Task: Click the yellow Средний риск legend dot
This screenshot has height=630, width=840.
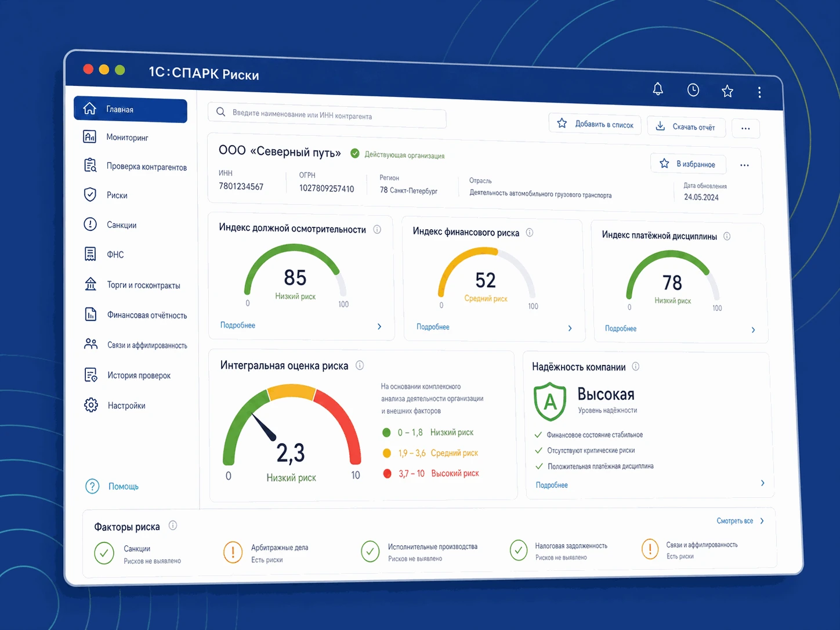Action: coord(387,453)
